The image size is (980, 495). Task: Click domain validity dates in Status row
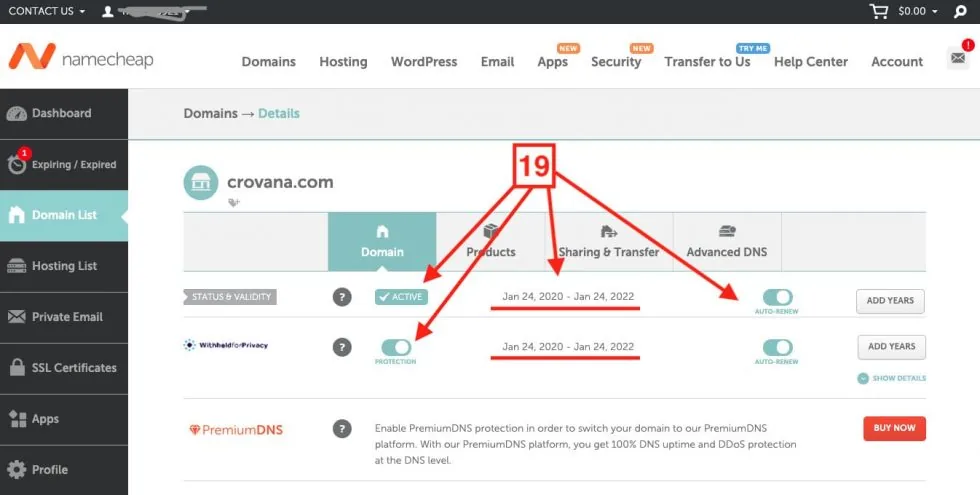[568, 297]
